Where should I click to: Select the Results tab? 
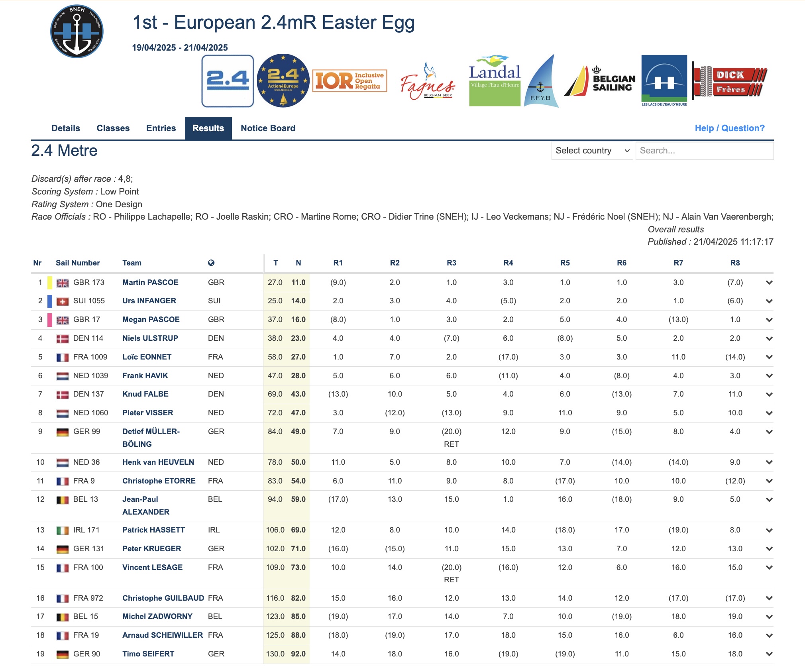pos(208,128)
